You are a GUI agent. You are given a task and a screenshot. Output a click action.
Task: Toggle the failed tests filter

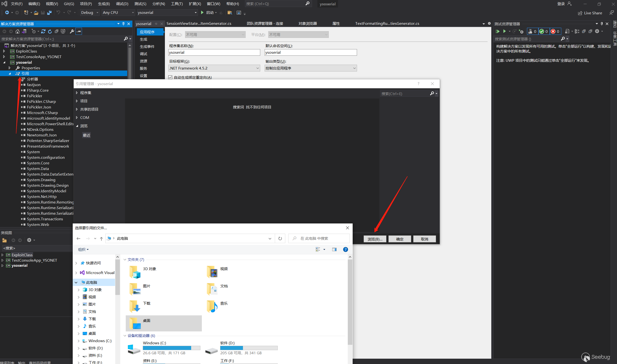(555, 31)
